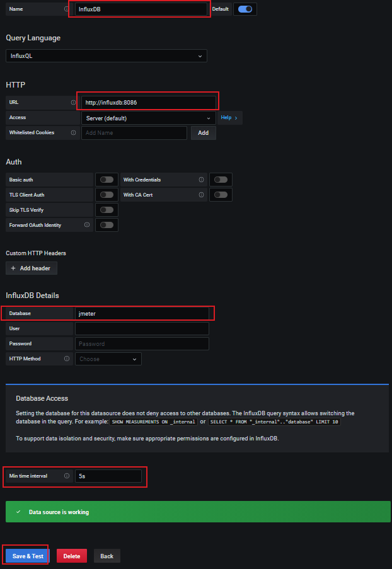Image resolution: width=392 pixels, height=569 pixels.
Task: Click the Query Language heading
Action: pyautogui.click(x=33, y=38)
